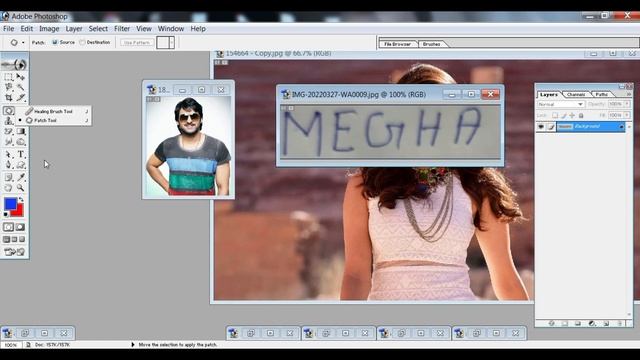
Task: Open the Brushes tab
Action: click(431, 44)
